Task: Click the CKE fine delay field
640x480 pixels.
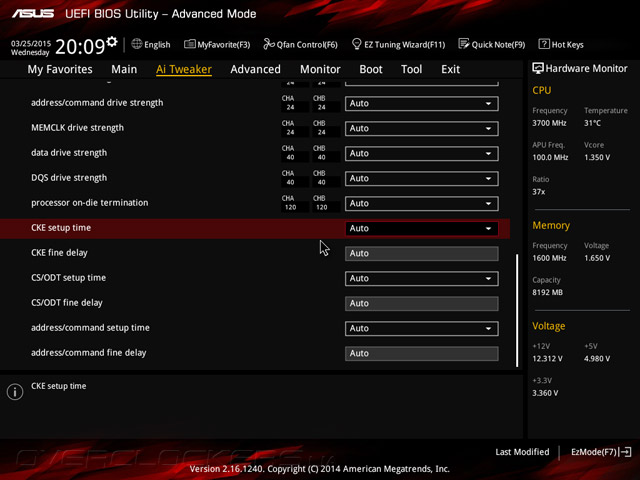Action: [x=422, y=253]
